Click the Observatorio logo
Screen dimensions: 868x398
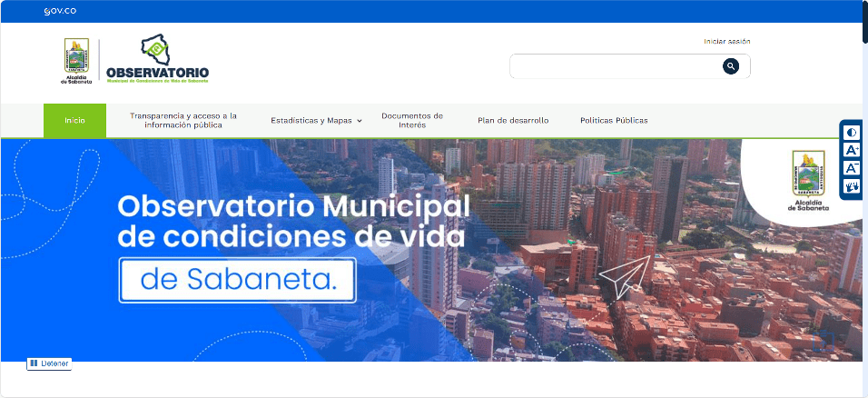pos(157,60)
